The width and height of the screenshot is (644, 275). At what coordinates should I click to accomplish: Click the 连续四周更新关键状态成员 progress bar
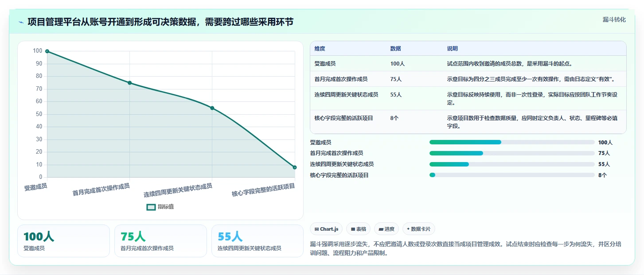(x=512, y=164)
